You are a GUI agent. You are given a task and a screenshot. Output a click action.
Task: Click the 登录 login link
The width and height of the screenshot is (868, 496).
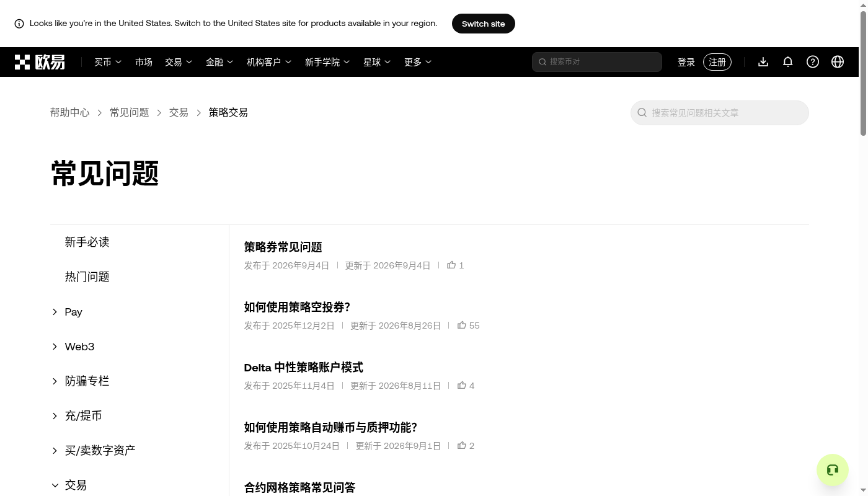click(x=686, y=62)
